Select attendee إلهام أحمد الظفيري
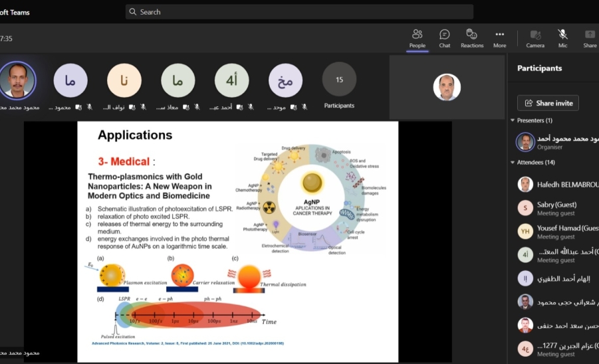 click(x=558, y=278)
